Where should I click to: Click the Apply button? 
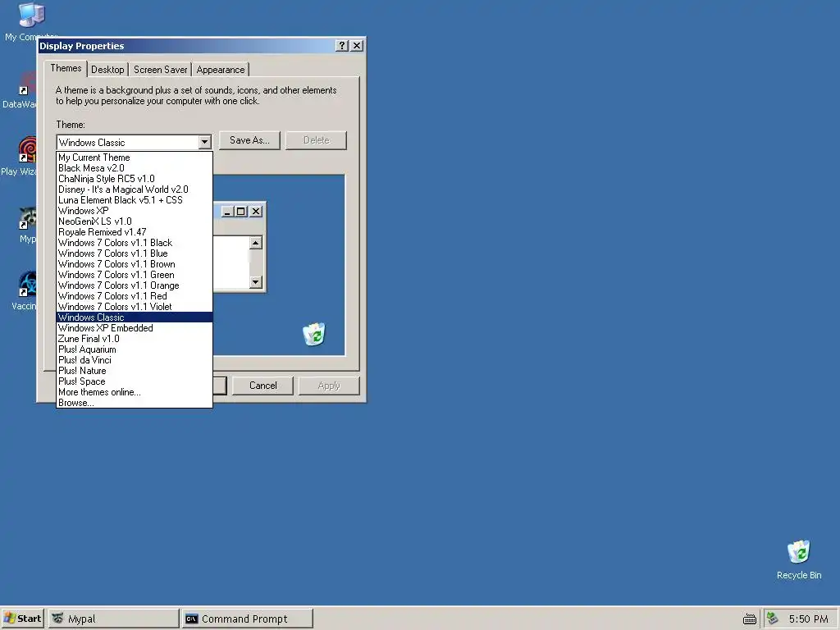point(328,386)
